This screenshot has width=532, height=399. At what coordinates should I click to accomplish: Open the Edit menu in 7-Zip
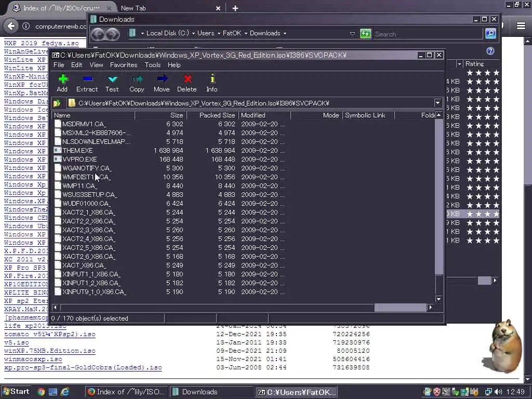[x=77, y=65]
